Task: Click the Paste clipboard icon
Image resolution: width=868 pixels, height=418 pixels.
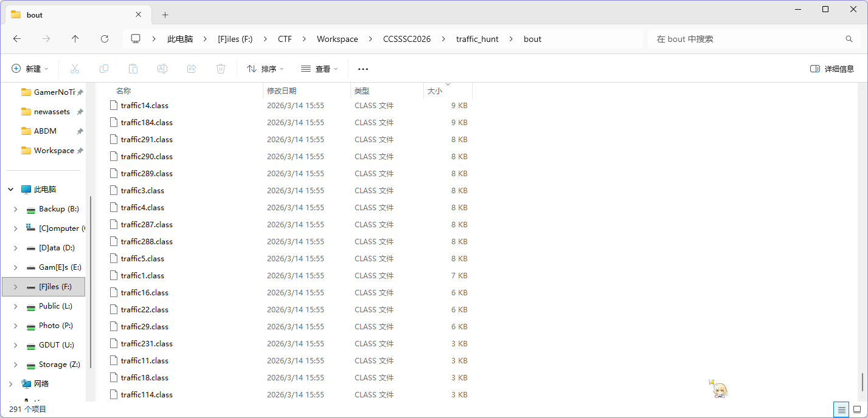Action: coord(133,69)
